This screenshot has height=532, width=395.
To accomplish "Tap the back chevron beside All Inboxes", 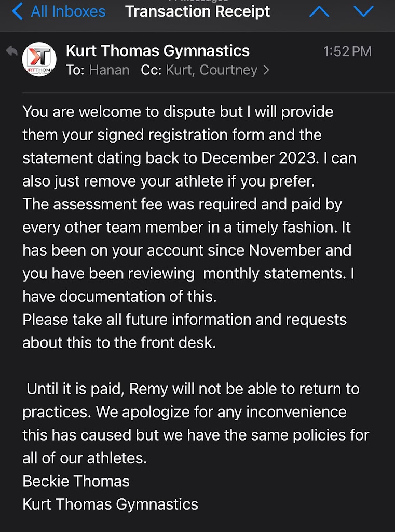I will pos(18,11).
